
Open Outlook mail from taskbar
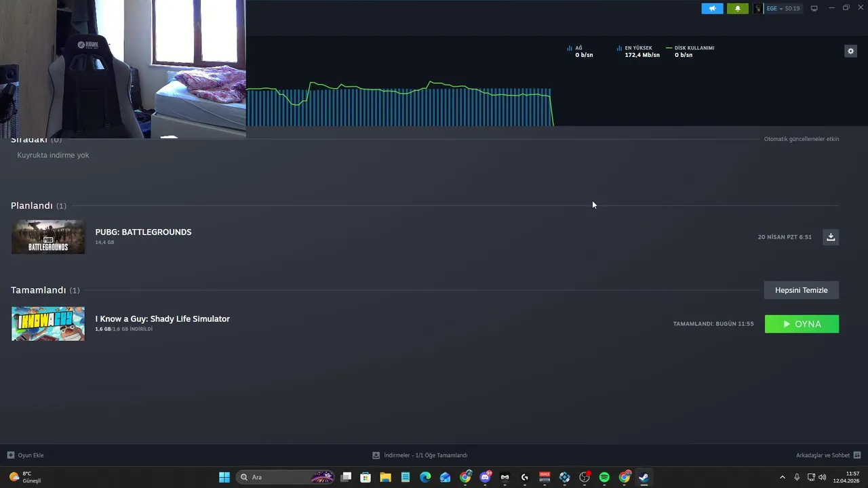click(x=445, y=477)
